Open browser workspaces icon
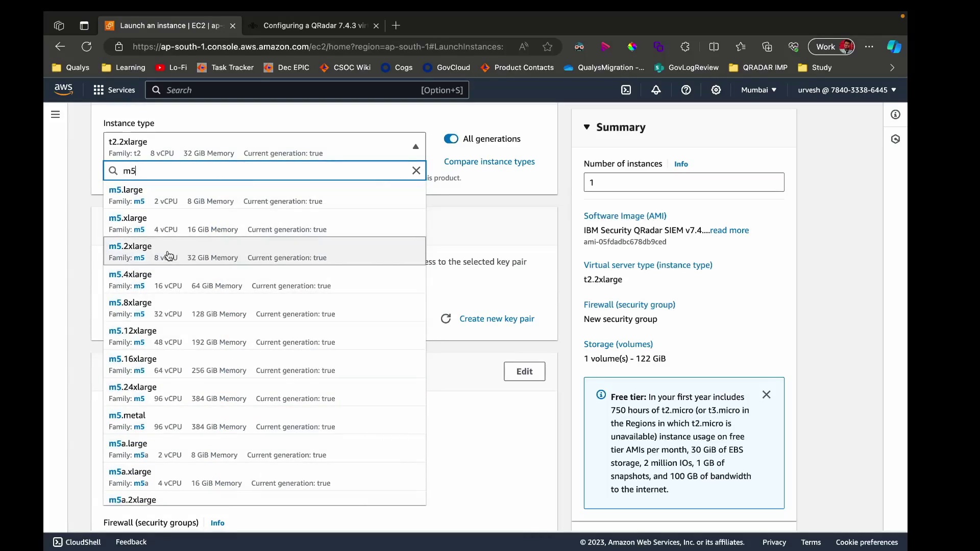The image size is (980, 551). coord(59,26)
